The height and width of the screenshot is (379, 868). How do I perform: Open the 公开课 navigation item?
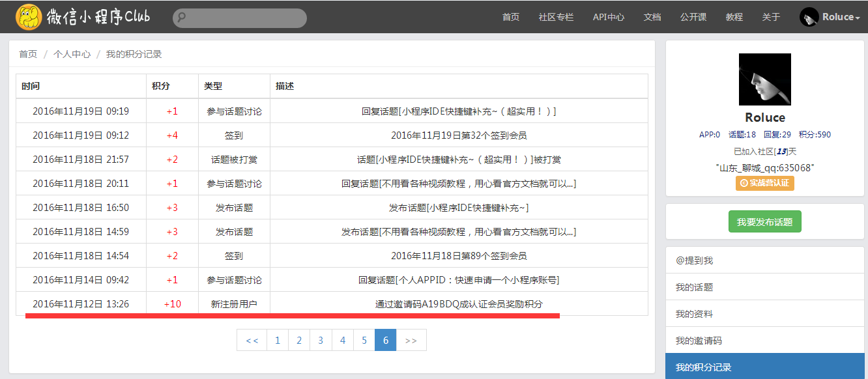point(693,17)
